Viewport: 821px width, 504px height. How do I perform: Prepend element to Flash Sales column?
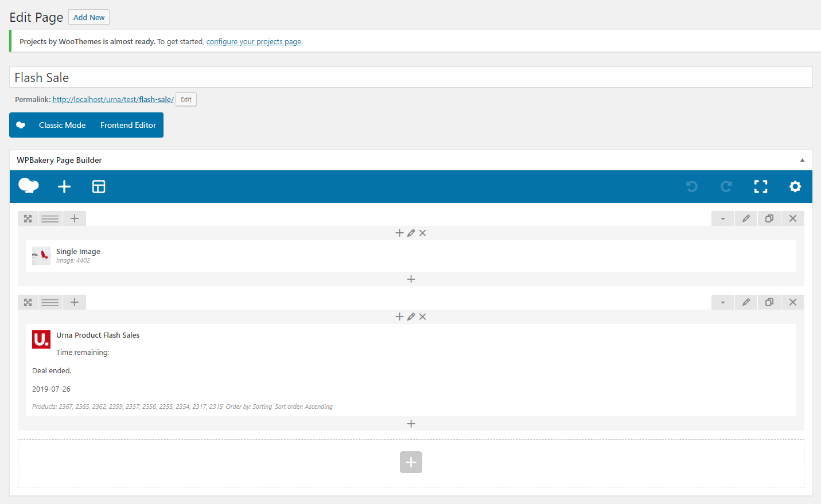pyautogui.click(x=399, y=317)
